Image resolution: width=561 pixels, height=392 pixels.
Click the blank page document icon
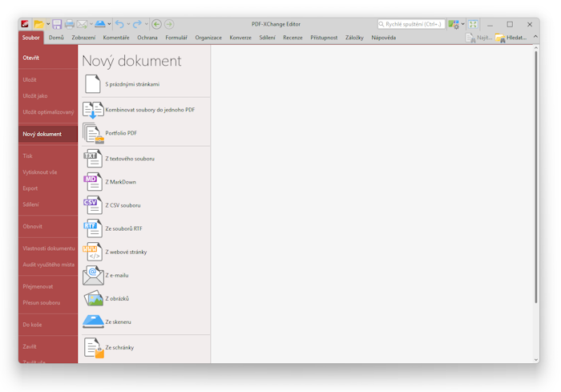[93, 83]
